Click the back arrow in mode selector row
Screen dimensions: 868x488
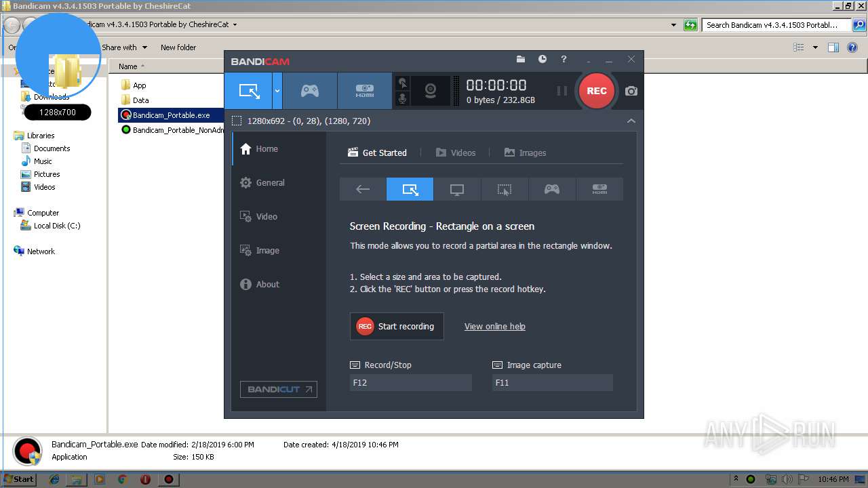363,189
